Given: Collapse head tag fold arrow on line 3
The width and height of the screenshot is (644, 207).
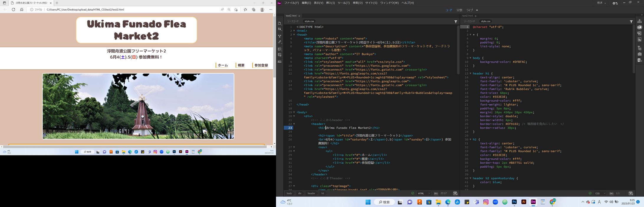Looking at the screenshot, I should (x=294, y=35).
